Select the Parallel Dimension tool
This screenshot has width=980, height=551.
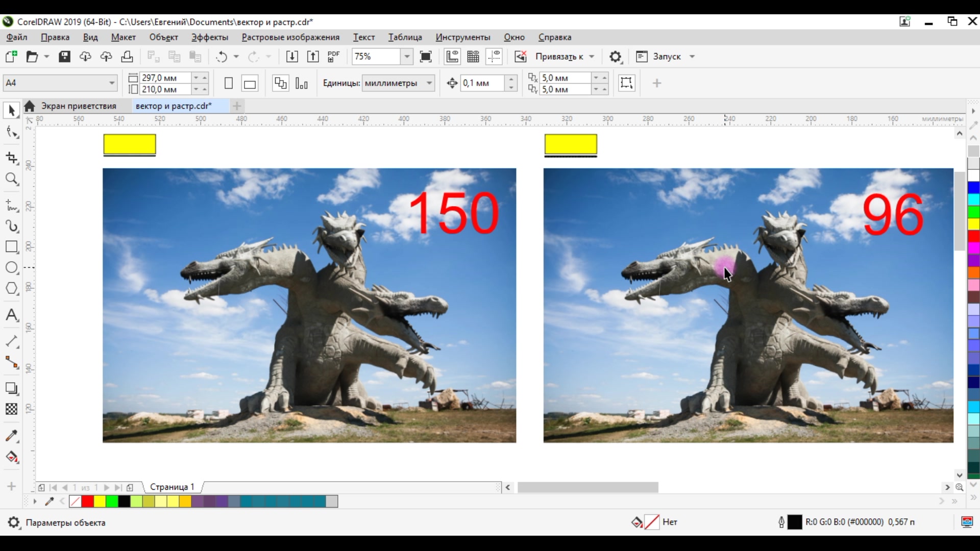(12, 341)
